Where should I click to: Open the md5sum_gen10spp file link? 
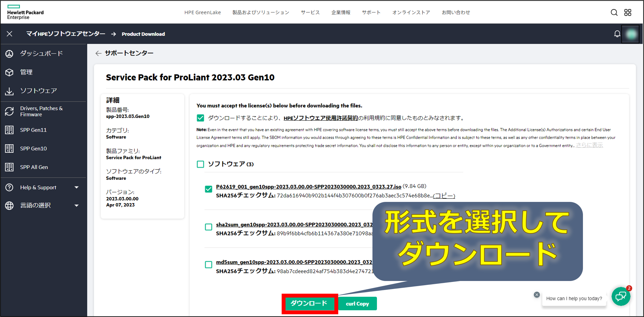pyautogui.click(x=294, y=262)
